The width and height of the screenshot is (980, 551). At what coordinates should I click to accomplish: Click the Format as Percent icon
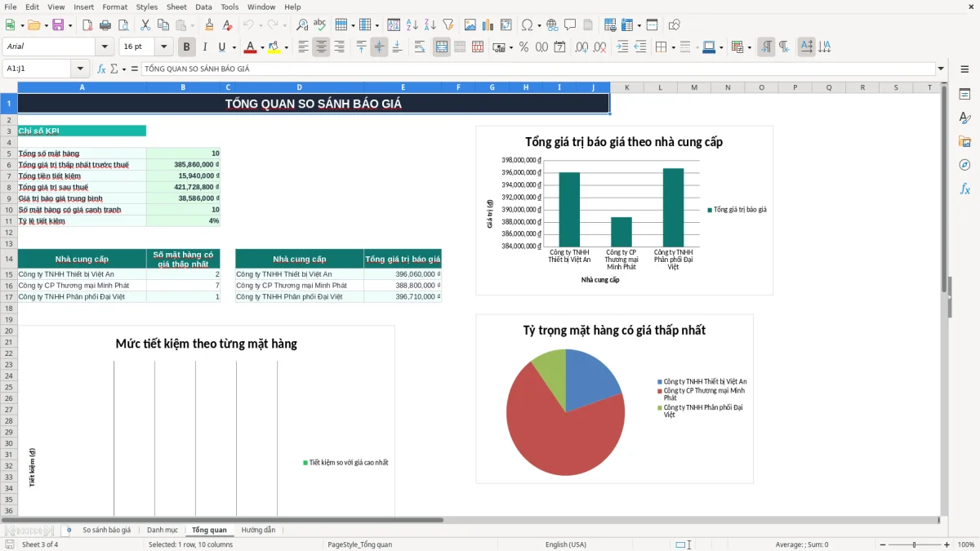tap(523, 47)
